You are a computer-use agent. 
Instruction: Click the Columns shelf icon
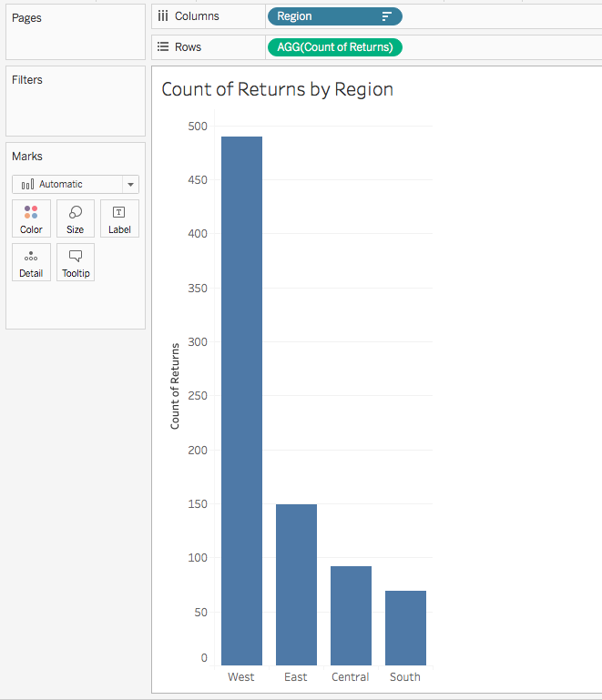coord(163,16)
